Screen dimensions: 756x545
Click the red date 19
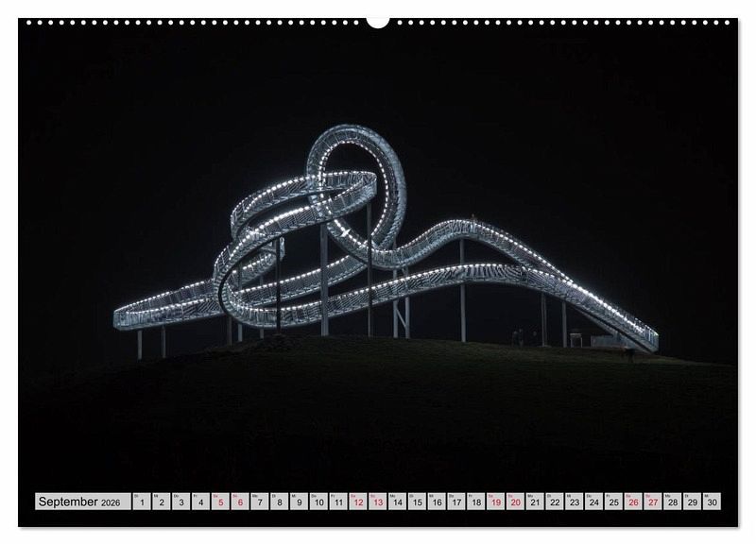[x=495, y=502]
